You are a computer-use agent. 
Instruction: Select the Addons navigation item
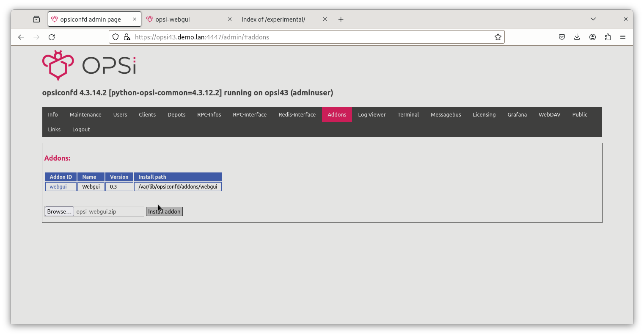coord(337,115)
